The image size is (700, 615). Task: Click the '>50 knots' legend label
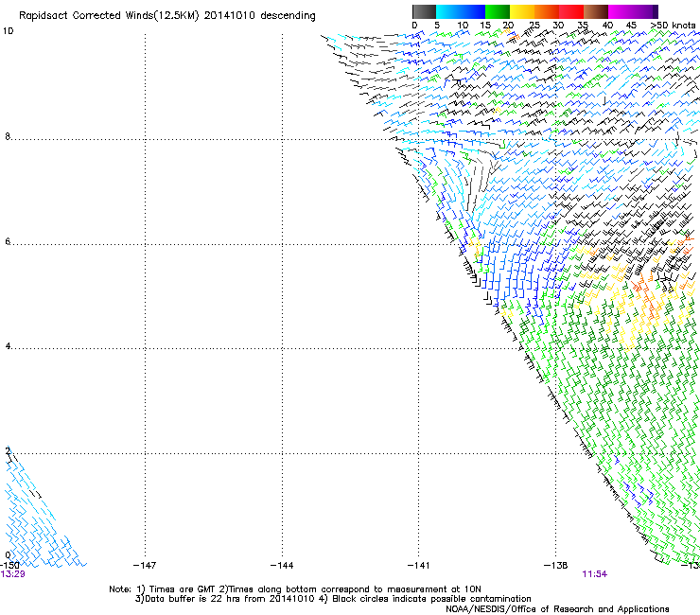coord(674,25)
